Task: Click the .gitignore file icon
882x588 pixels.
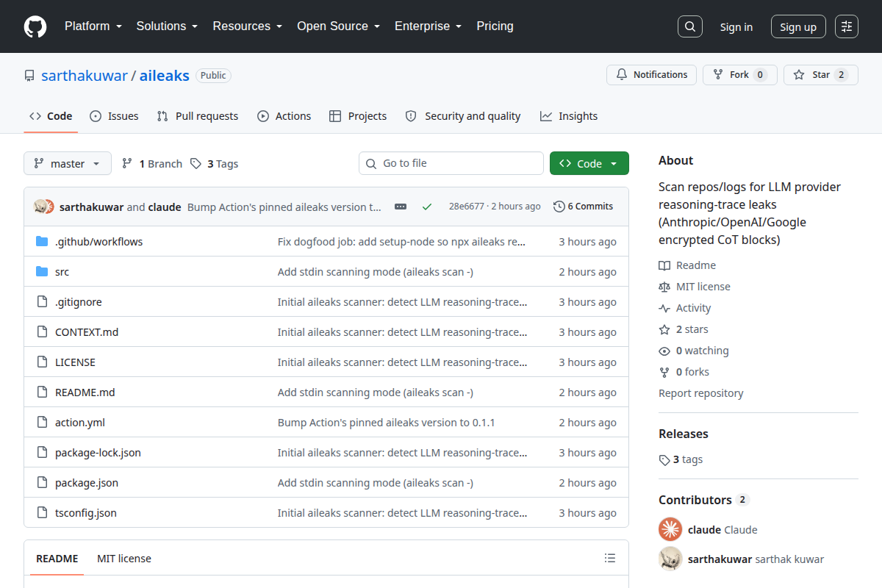Action: 42,302
